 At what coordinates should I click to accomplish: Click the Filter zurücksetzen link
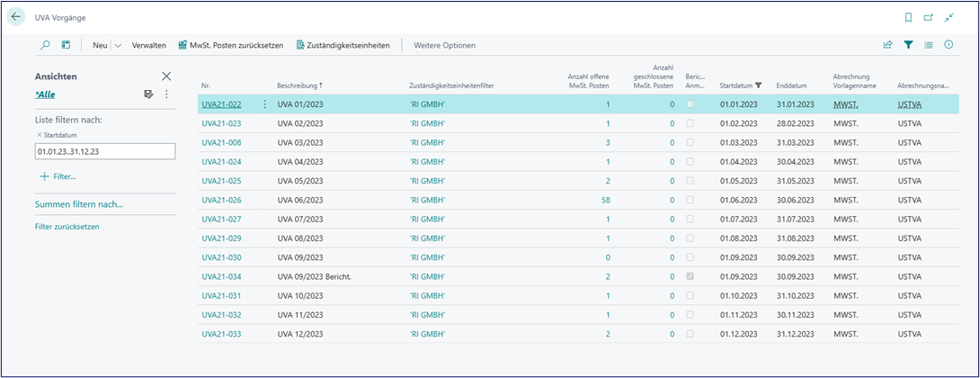point(61,227)
